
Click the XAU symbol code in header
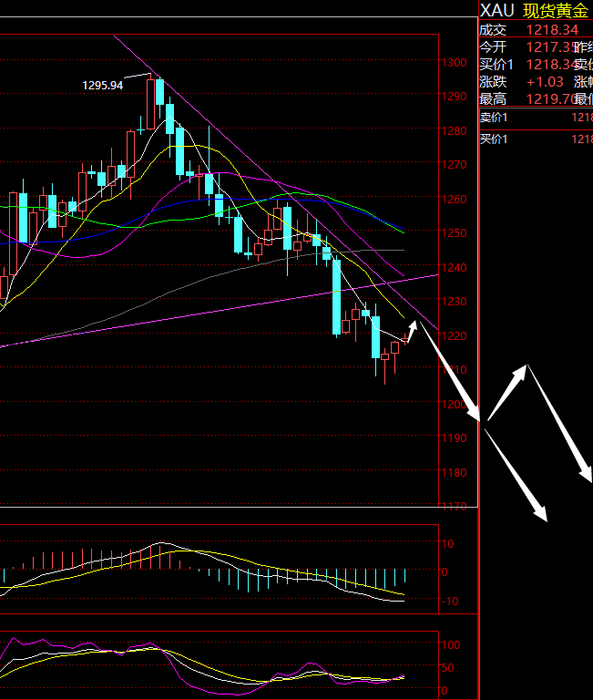pyautogui.click(x=496, y=10)
